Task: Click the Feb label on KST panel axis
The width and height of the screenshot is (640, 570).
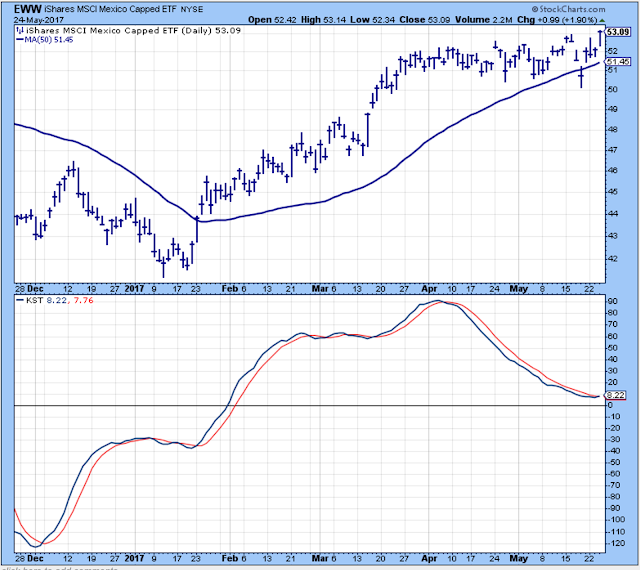Action: (229, 558)
